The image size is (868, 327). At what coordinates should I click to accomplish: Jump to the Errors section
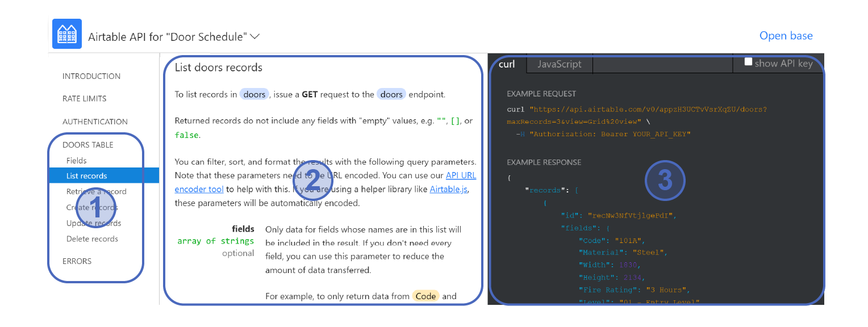click(x=77, y=261)
